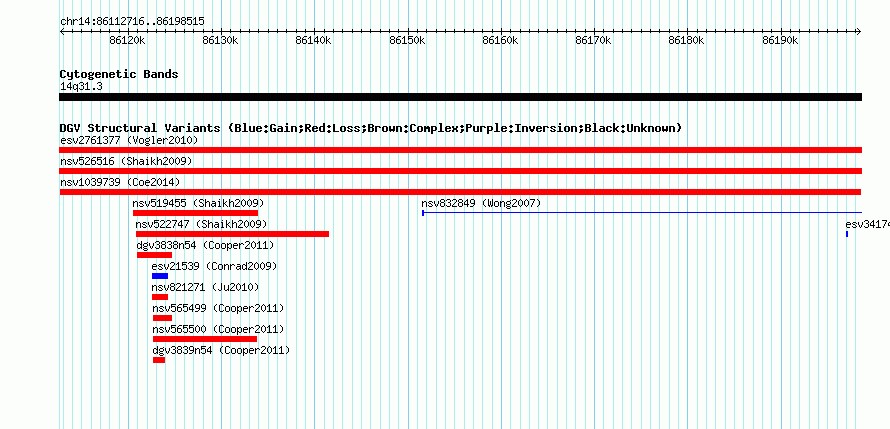The width and height of the screenshot is (890, 429).
Task: Open the nsv526516 (Shaikh2009) variant label
Action: point(126,161)
